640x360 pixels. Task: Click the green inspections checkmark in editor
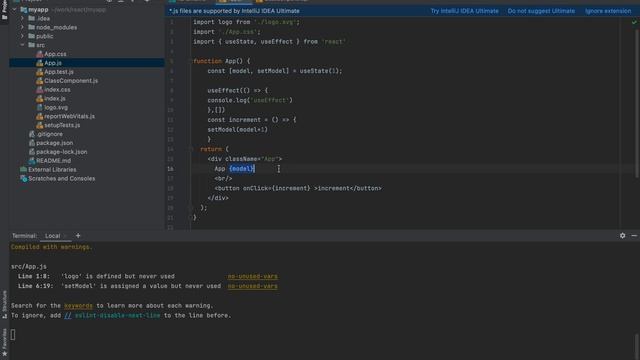pos(634,22)
